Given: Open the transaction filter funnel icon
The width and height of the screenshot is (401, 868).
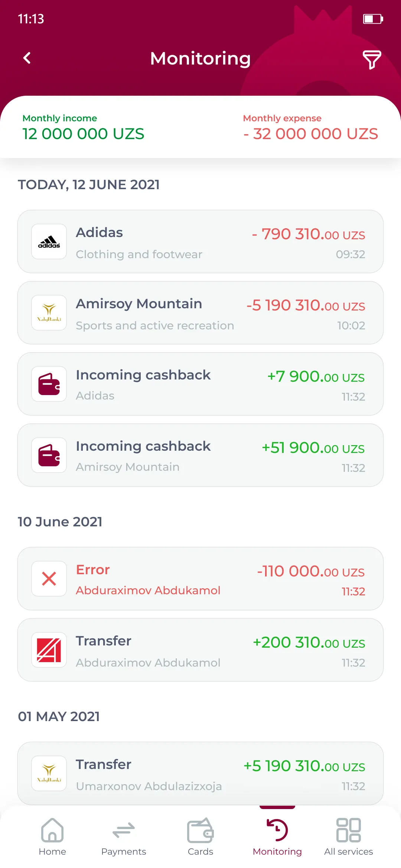Looking at the screenshot, I should [372, 59].
